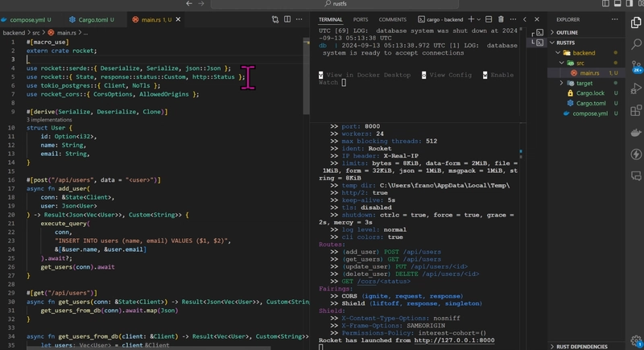Viewport: 644px width, 350px height.
Task: Open changes icon in editor toolbar
Action: (x=275, y=19)
